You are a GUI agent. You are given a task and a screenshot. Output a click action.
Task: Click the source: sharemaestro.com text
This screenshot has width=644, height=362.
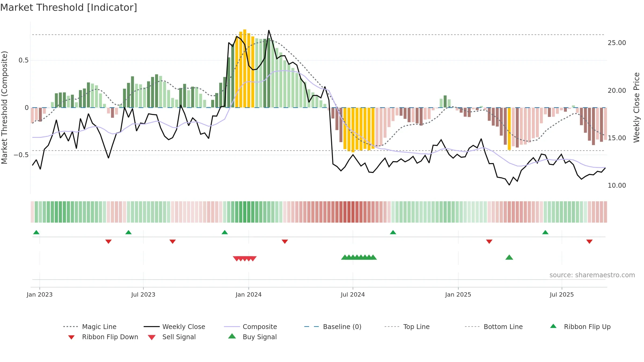coord(592,275)
